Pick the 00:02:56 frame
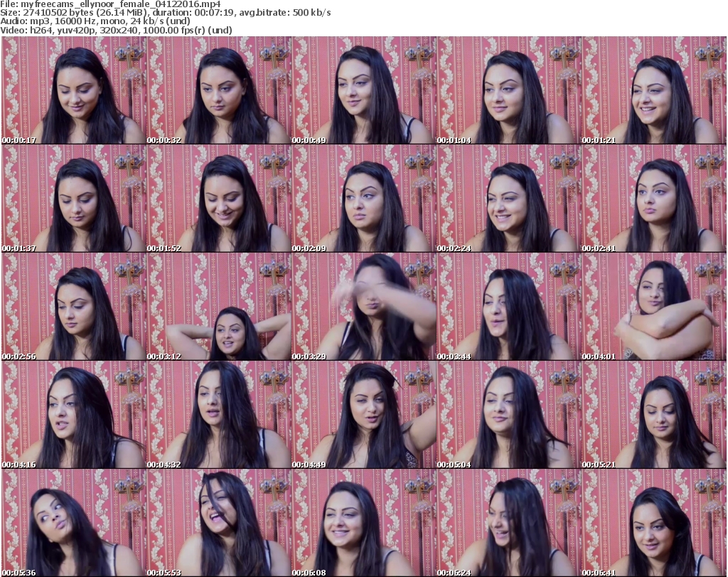The image size is (728, 577). click(x=74, y=307)
